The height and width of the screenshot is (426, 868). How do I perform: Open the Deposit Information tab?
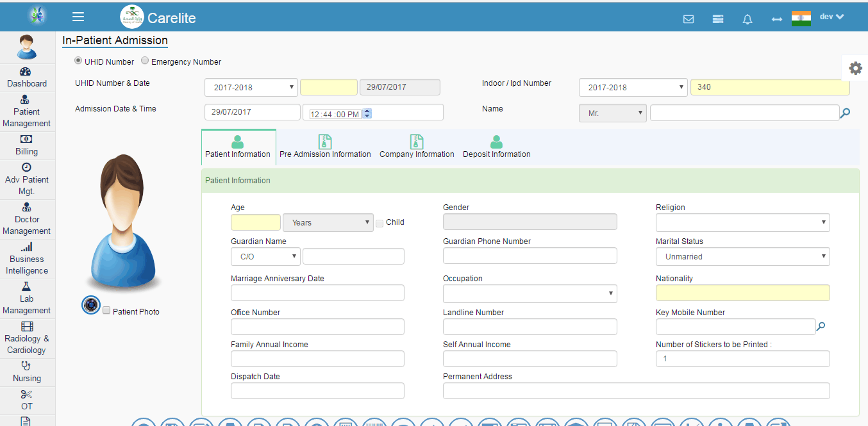coord(496,147)
